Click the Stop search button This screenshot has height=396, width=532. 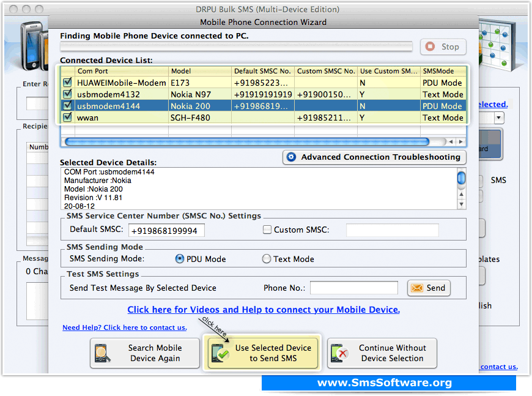point(443,47)
